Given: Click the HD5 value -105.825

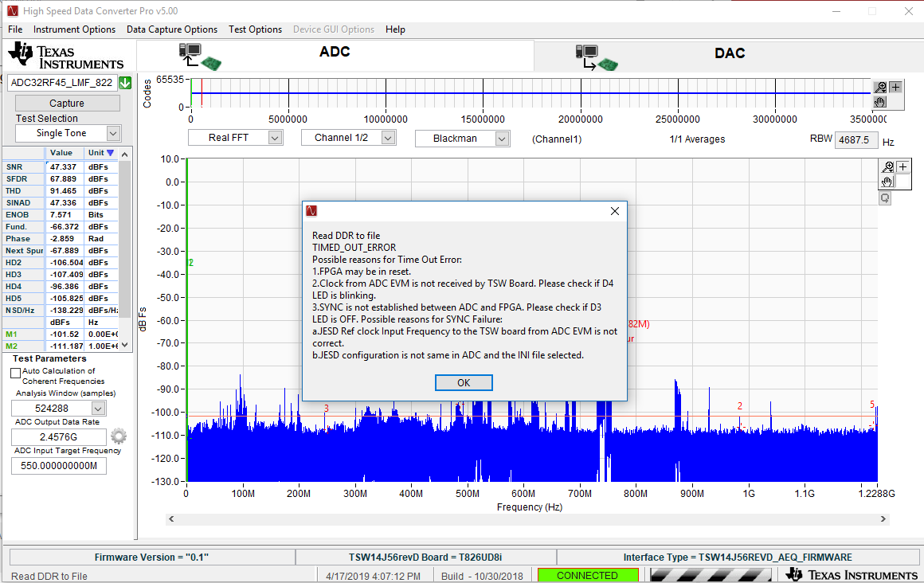Looking at the screenshot, I should [66, 299].
